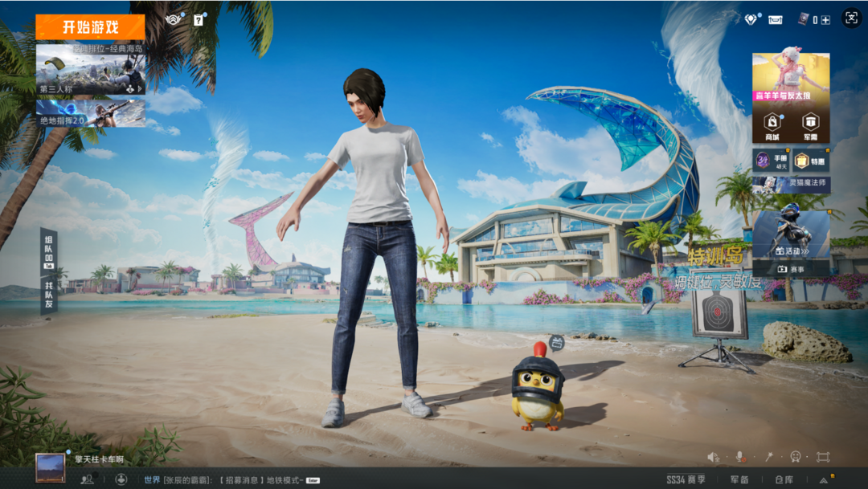868x489 pixels.
Task: Open the 活动 events banner
Action: pos(791,234)
